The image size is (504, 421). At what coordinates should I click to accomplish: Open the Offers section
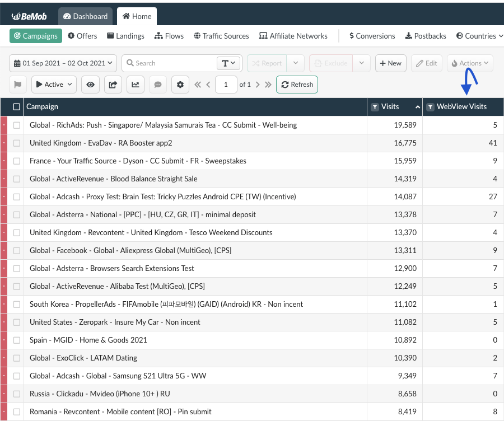[x=83, y=36]
